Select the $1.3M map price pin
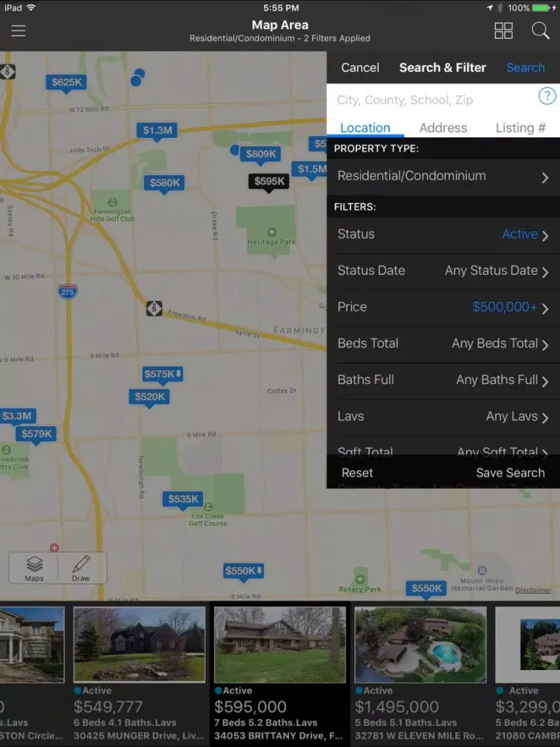 tap(158, 131)
